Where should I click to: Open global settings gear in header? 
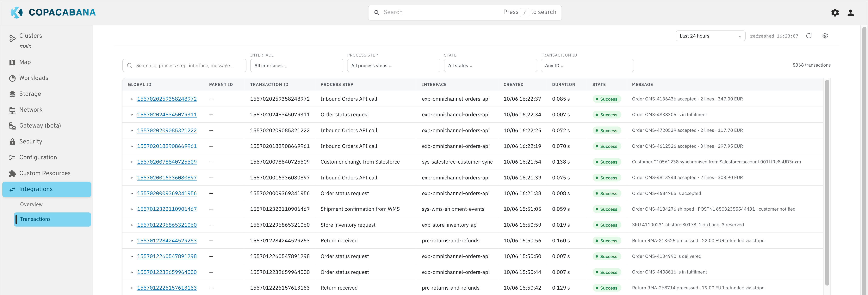point(835,13)
